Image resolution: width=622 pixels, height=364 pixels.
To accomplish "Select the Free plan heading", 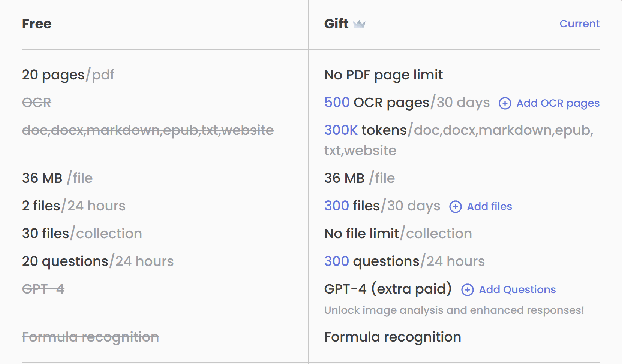I will point(37,24).
